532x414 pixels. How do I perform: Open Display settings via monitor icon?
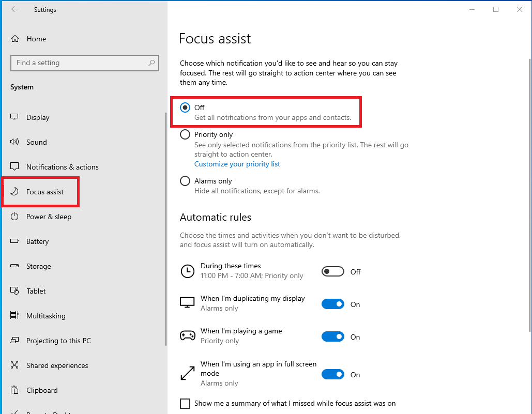coord(15,117)
